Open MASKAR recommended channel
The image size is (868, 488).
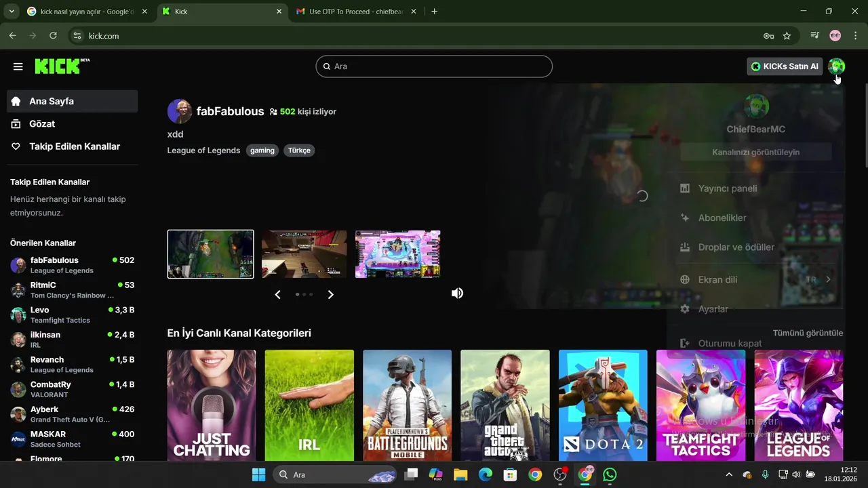click(73, 439)
